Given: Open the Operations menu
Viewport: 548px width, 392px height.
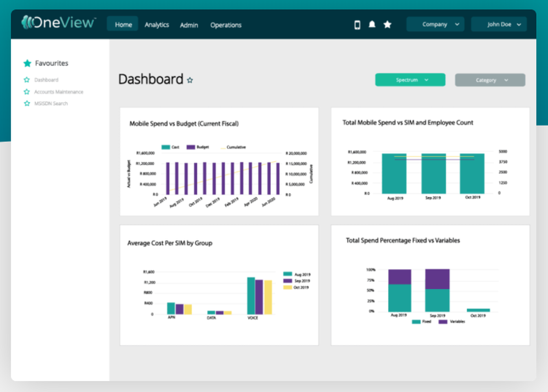Looking at the screenshot, I should click(226, 25).
